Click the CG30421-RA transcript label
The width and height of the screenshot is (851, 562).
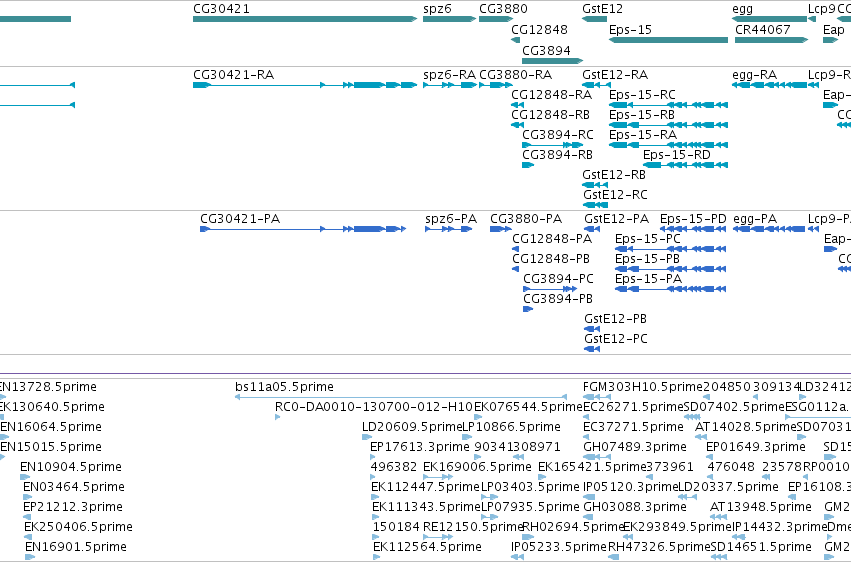pyautogui.click(x=233, y=75)
